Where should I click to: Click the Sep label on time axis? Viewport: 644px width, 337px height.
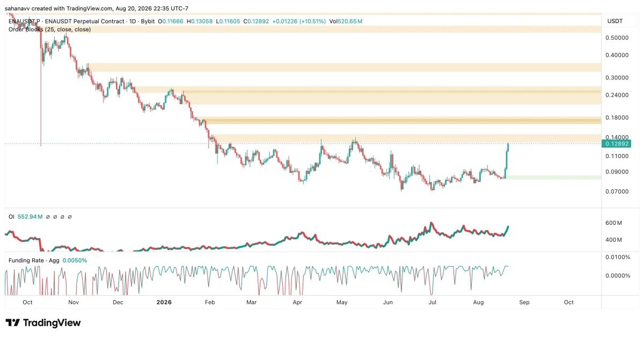click(x=524, y=302)
